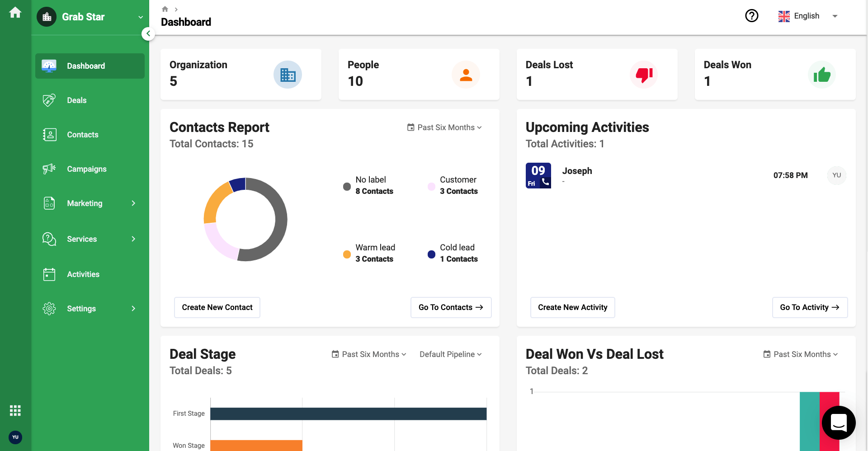Open the apps grid icon in the left rail
This screenshot has height=451, width=868.
(x=15, y=410)
